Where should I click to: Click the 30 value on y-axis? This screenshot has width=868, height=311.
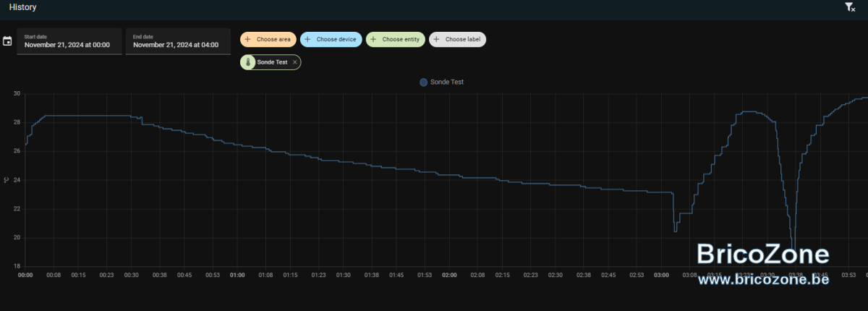coord(17,93)
